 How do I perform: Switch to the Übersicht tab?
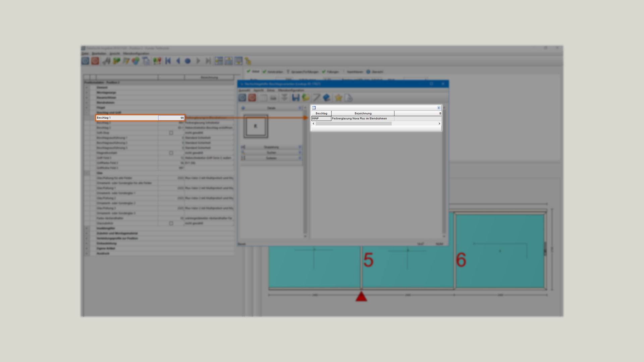[x=374, y=72]
